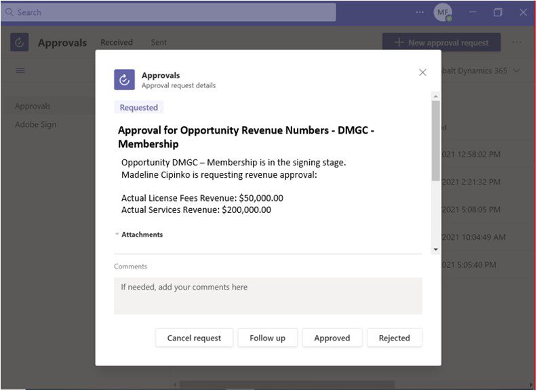Click the Follow up button
This screenshot has width=537, height=392.
tap(267, 338)
